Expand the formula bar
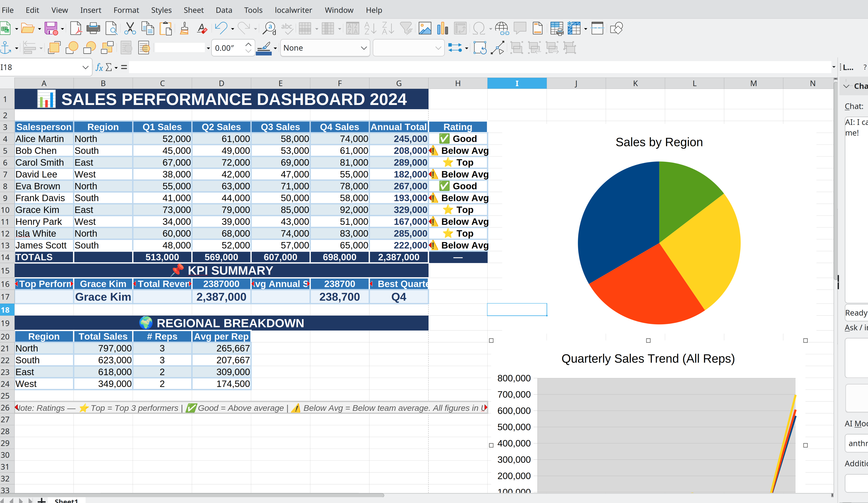 pyautogui.click(x=834, y=67)
